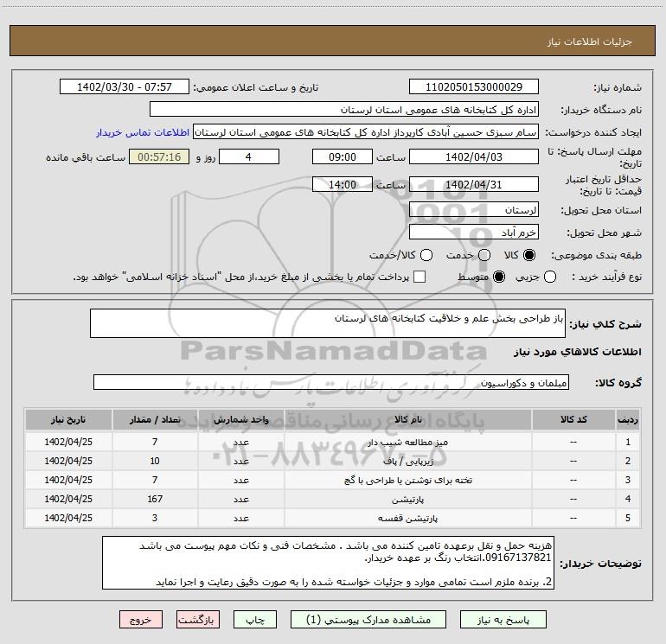Toggle the اسناد خزانه اسلامی payment checkbox

click(x=419, y=277)
